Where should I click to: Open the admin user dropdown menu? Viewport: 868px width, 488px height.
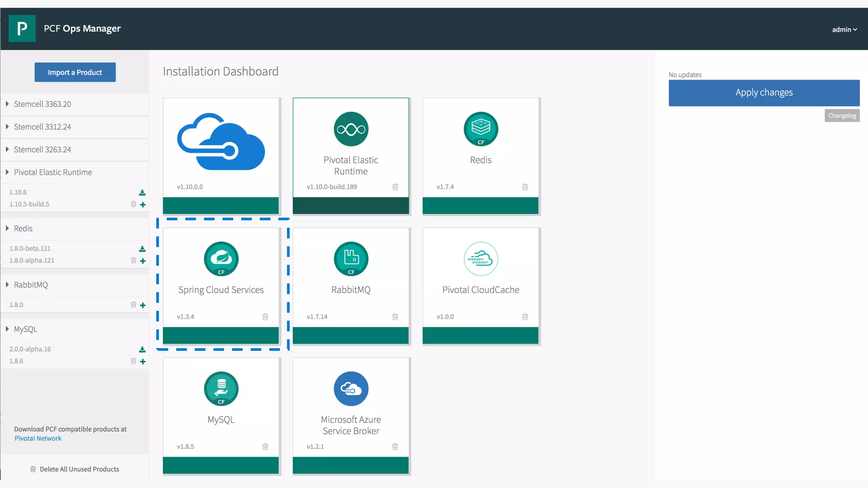coord(844,29)
